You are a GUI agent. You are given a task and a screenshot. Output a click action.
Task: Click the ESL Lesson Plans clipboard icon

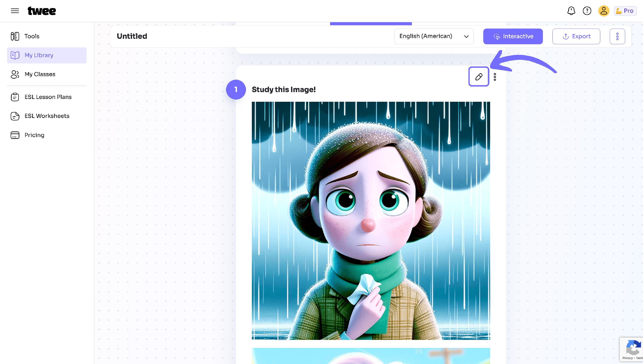pyautogui.click(x=15, y=97)
